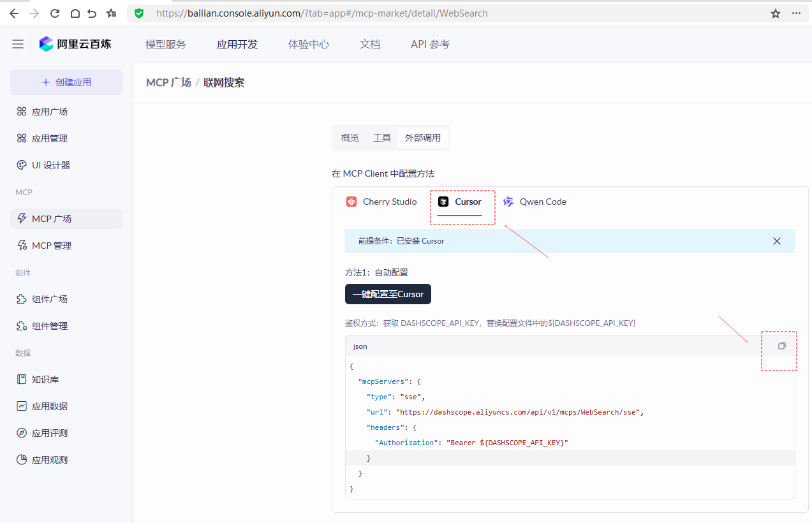This screenshot has height=523, width=812.
Task: Open the favorites list star icon
Action: [x=112, y=13]
